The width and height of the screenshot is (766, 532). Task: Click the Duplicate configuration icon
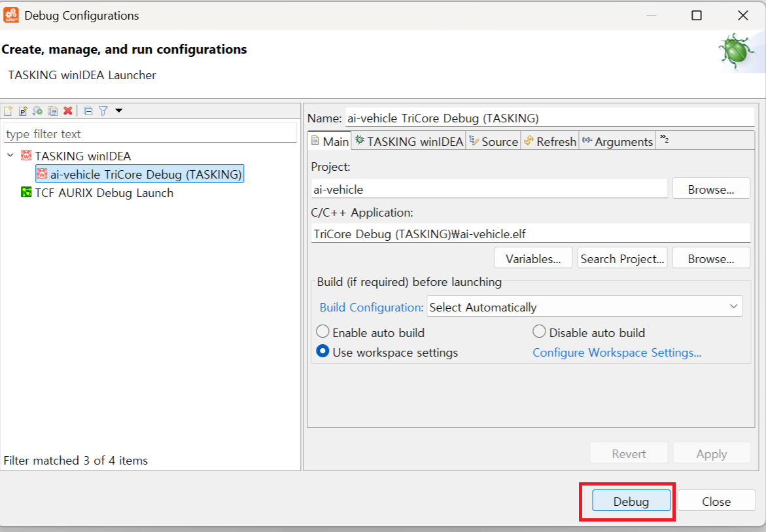coord(53,111)
